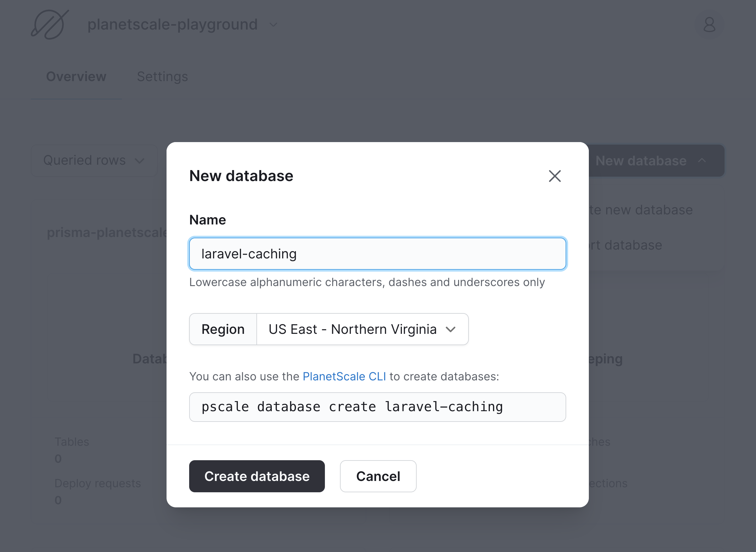Open the prisma-planetscale database card title
The height and width of the screenshot is (552, 756).
(107, 232)
